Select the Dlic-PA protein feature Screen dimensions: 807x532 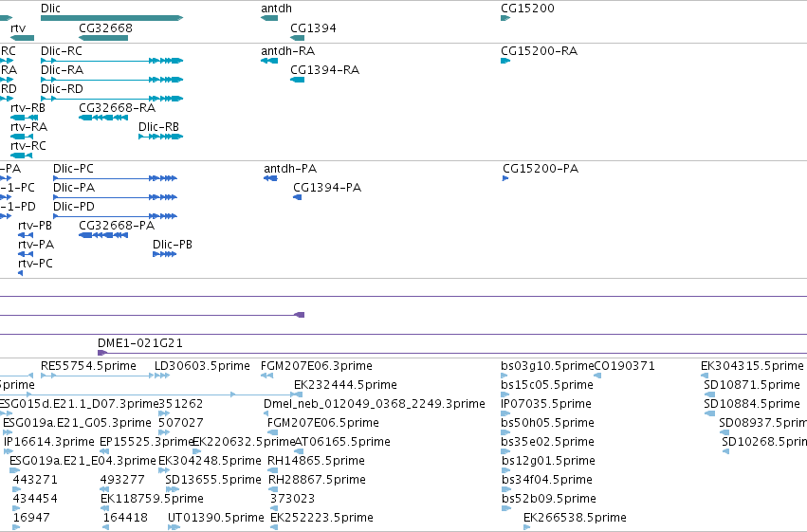pyautogui.click(x=116, y=197)
